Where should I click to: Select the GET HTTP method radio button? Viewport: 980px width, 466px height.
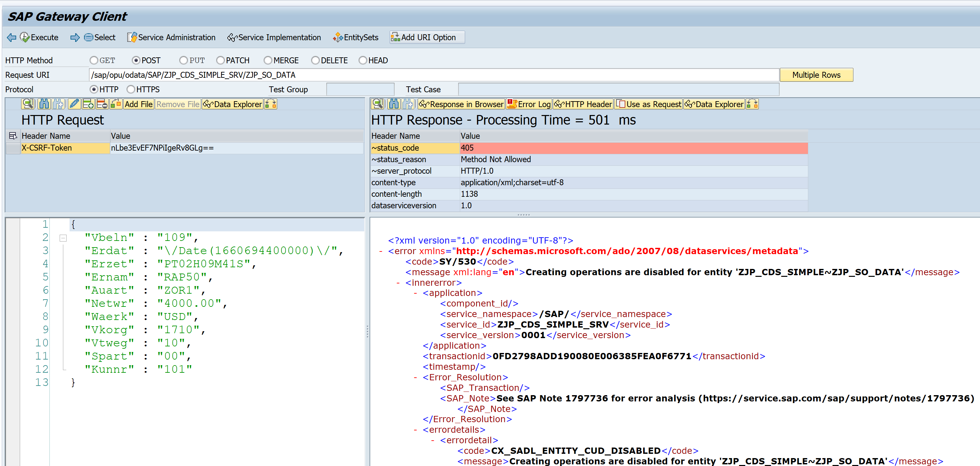point(94,61)
